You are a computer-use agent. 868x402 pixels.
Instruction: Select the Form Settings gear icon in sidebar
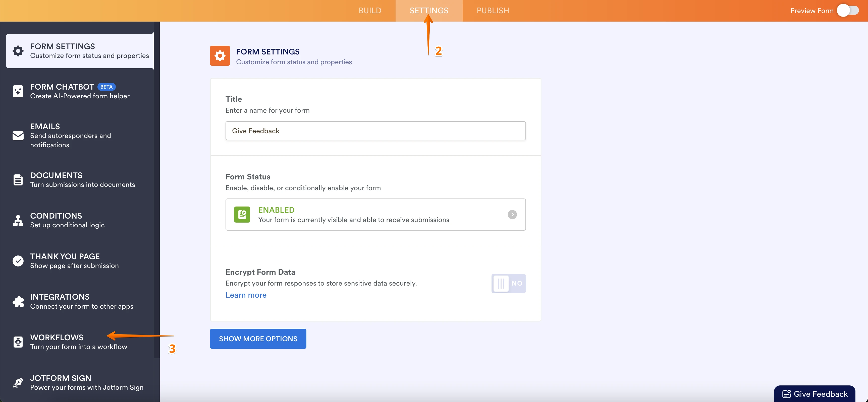18,51
